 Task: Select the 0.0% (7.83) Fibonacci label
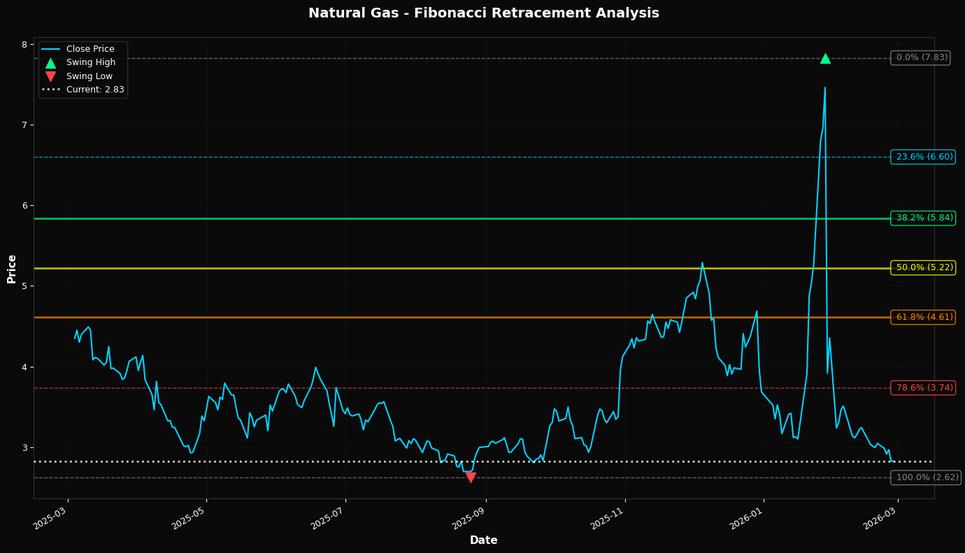point(921,57)
